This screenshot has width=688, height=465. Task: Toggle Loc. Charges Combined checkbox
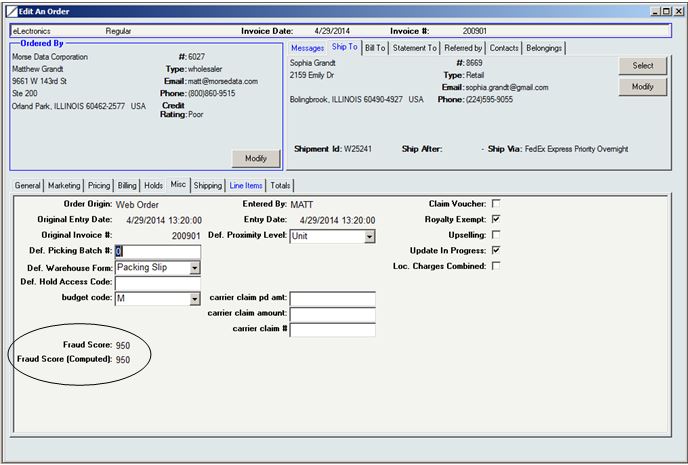click(496, 266)
